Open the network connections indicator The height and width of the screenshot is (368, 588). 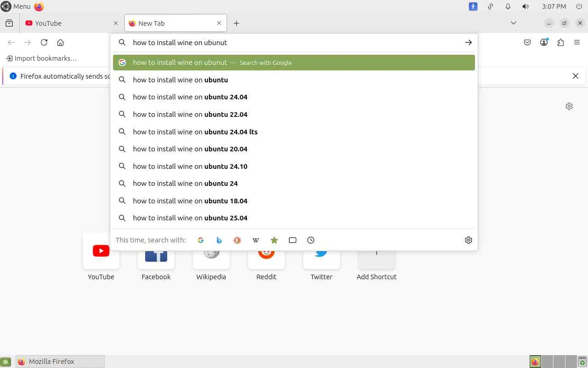[491, 6]
